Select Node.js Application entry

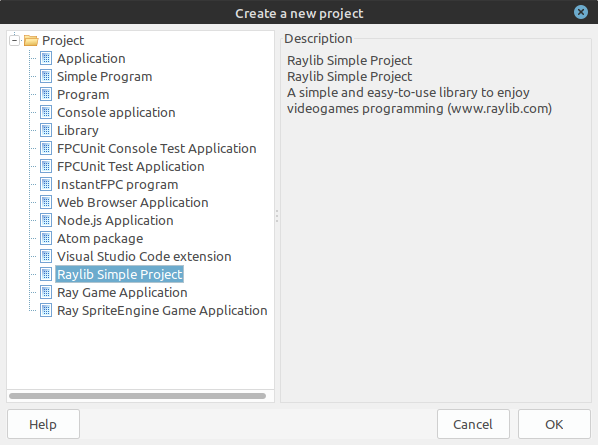(x=115, y=220)
